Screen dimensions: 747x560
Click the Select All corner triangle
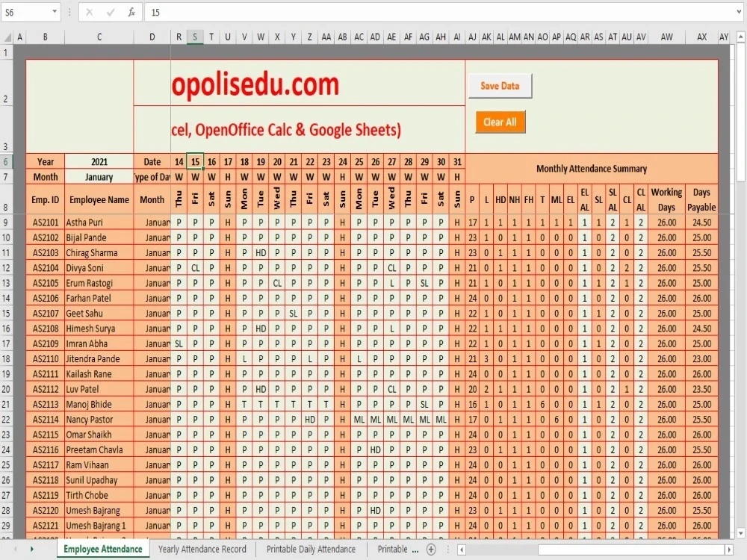click(7, 37)
